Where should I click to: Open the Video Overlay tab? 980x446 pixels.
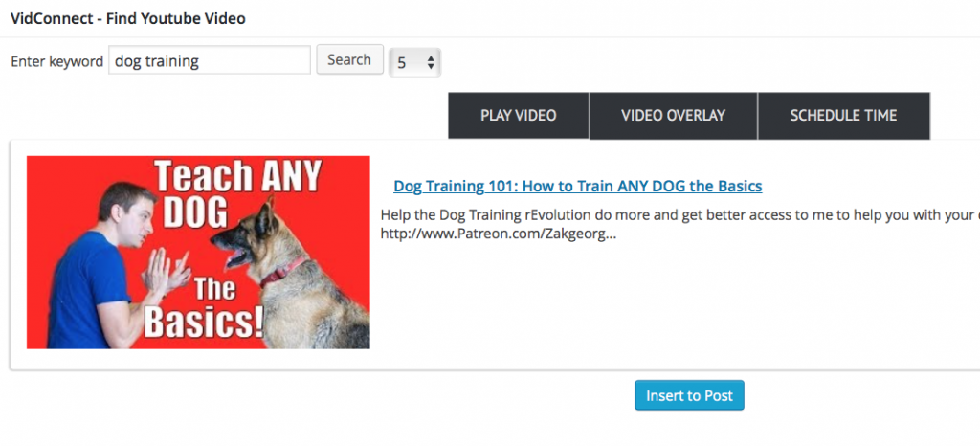tap(673, 116)
